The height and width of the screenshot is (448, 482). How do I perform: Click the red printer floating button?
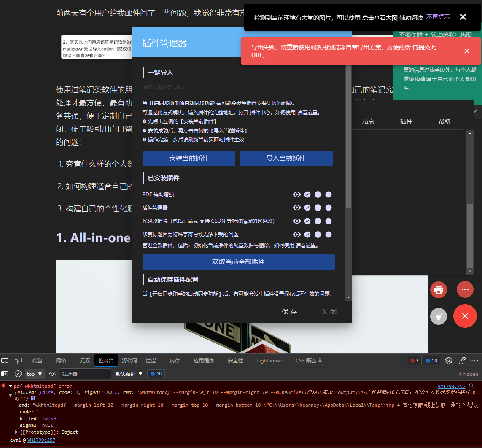438,289
